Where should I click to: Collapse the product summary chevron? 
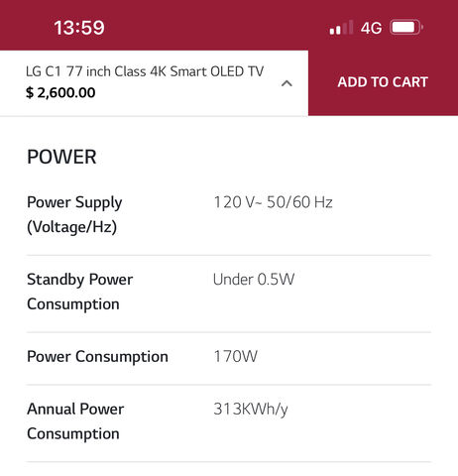coord(286,83)
